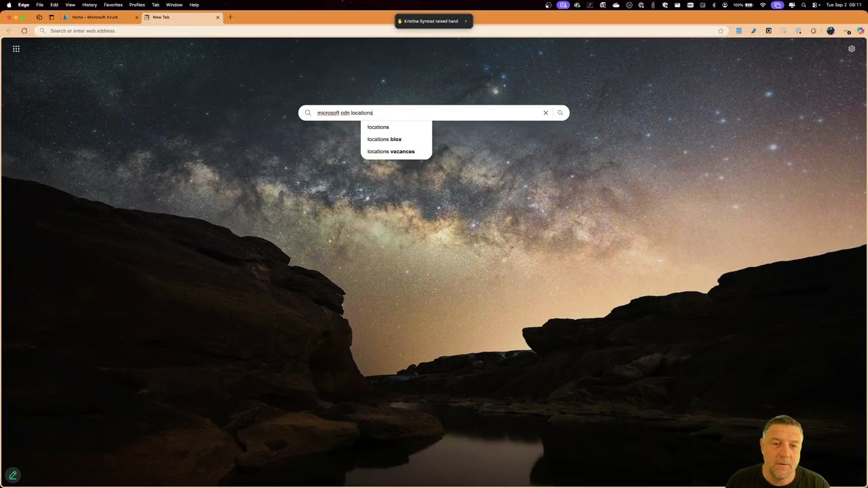The width and height of the screenshot is (868, 488).
Task: Dismiss the raised hand notification
Action: click(466, 21)
